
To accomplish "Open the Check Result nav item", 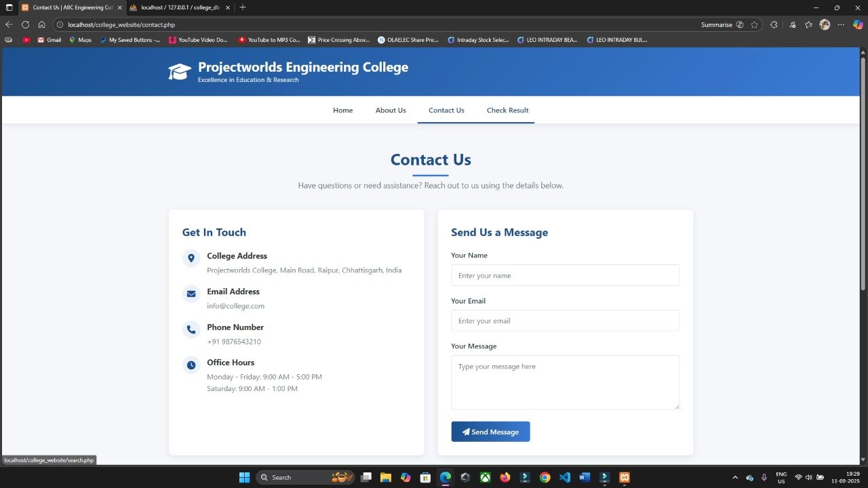I will click(507, 110).
